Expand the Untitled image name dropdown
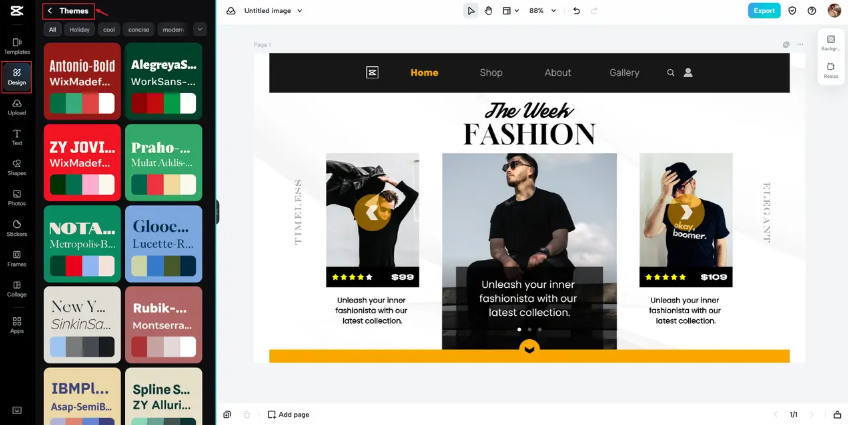Viewport: 848px width, 425px height. click(300, 11)
